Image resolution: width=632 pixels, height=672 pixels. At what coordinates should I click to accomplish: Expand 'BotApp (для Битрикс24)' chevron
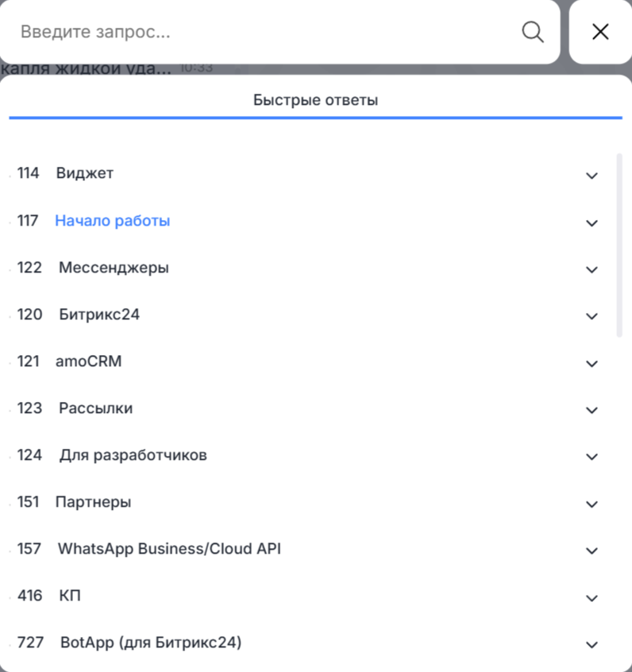(x=591, y=644)
